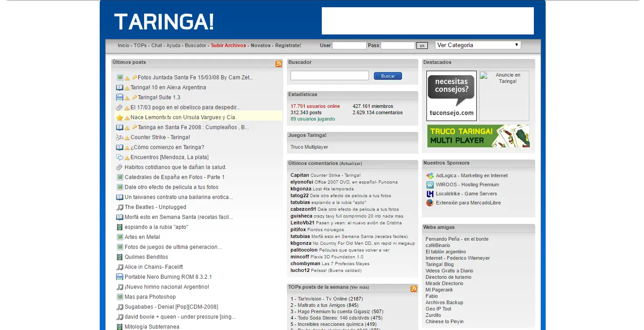Open Chinese to Pinyin link
The image size is (644, 330).
[x=445, y=322]
